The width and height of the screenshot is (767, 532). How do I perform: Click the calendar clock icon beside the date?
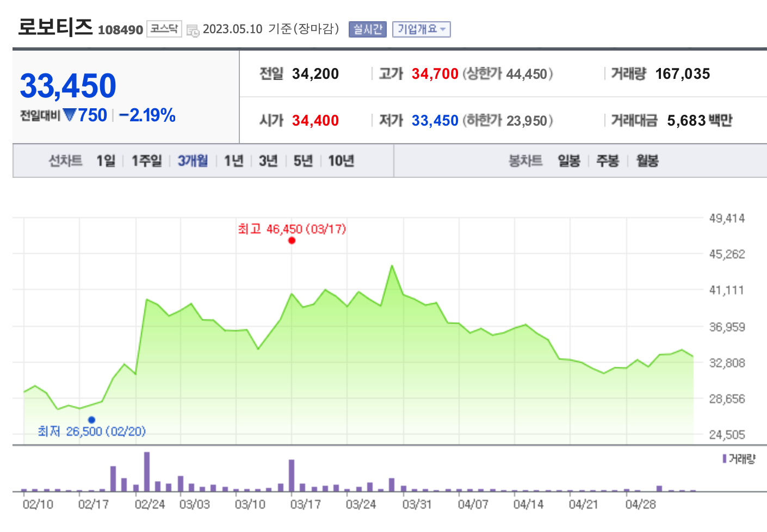click(193, 30)
